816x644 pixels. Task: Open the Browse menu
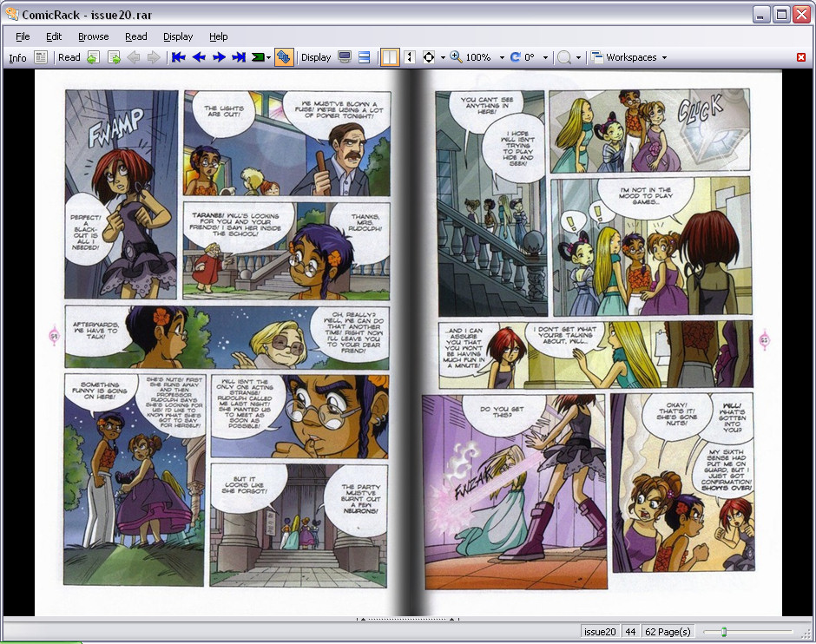click(x=93, y=36)
